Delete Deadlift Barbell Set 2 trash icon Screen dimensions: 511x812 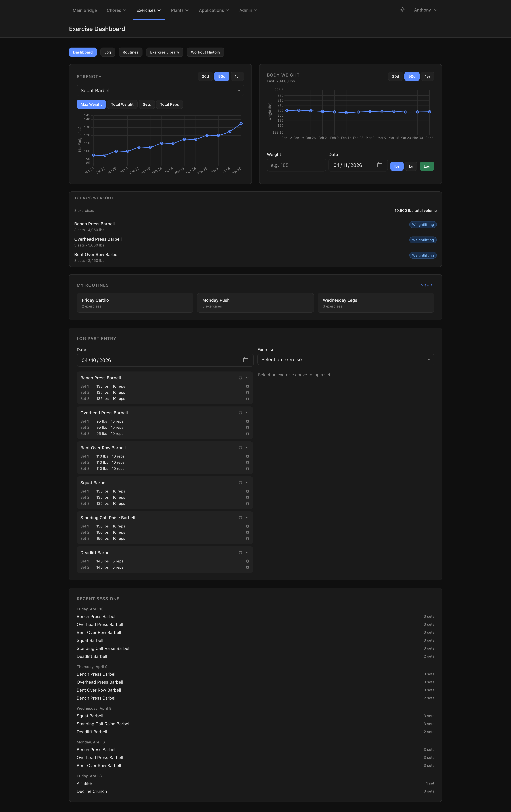pos(247,567)
